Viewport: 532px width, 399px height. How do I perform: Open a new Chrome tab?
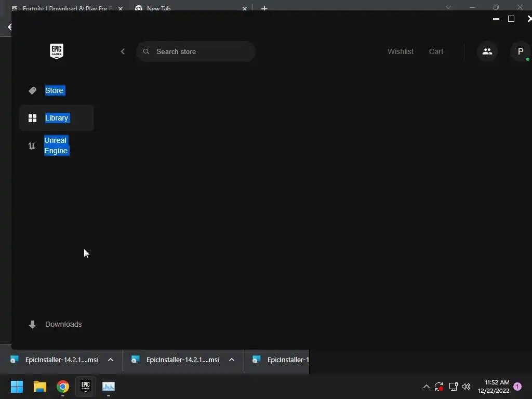point(264,8)
